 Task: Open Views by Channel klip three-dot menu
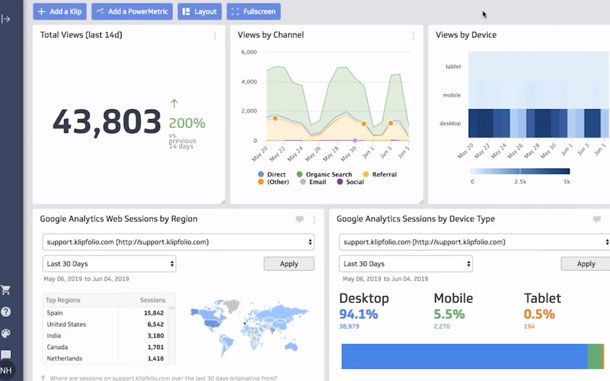point(413,36)
